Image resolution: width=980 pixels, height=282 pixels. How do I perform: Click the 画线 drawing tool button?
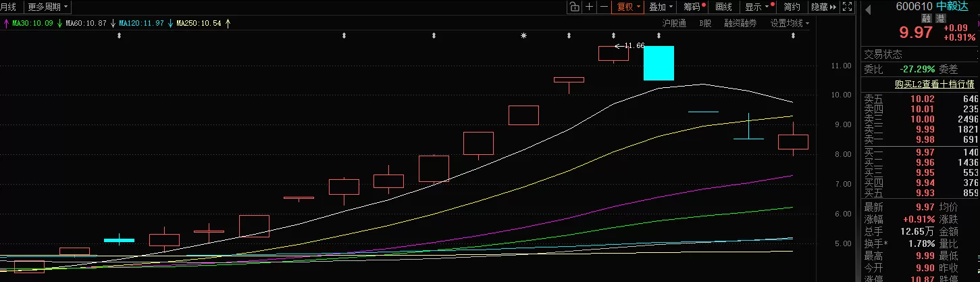(723, 7)
